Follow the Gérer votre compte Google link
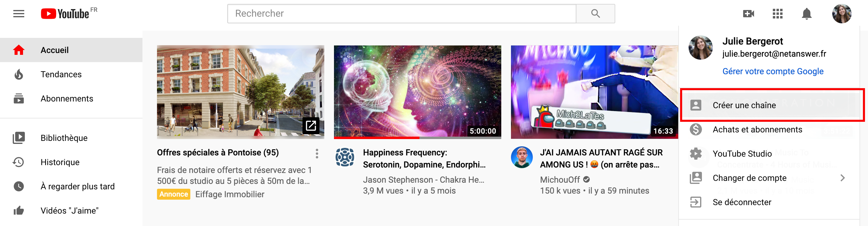 (773, 71)
